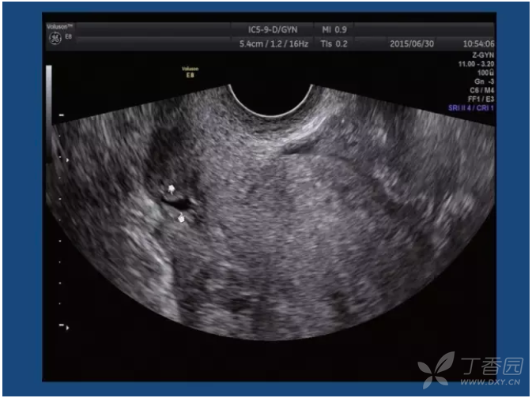
Task: Select the Z-GYN preset label
Action: 482,55
